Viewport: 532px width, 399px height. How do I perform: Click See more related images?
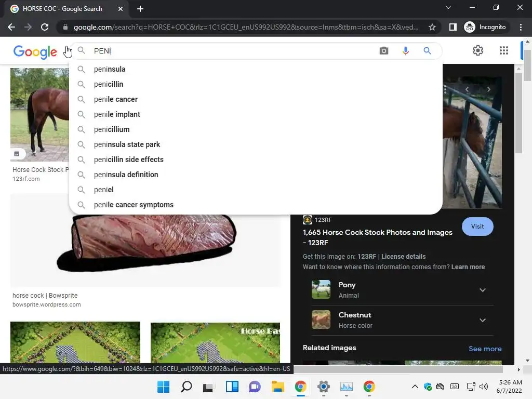[485, 349]
